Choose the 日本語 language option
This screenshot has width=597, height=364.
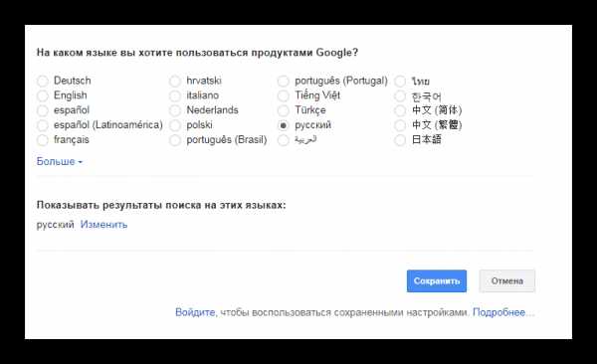400,140
